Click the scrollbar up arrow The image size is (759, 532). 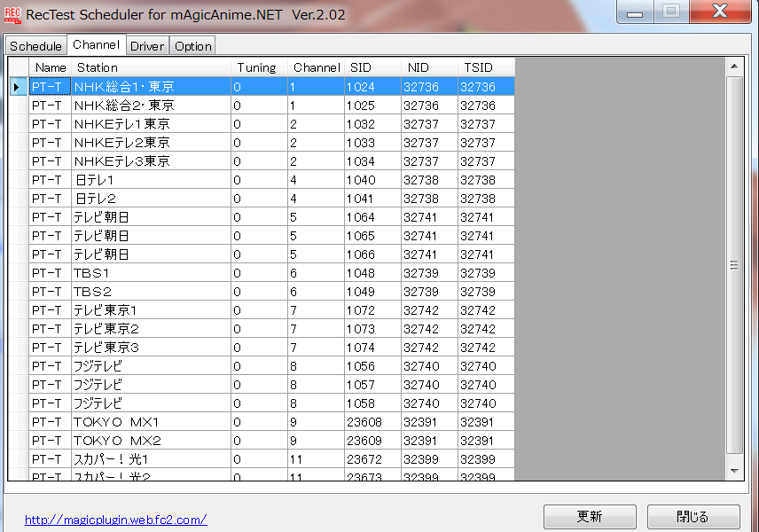point(734,66)
